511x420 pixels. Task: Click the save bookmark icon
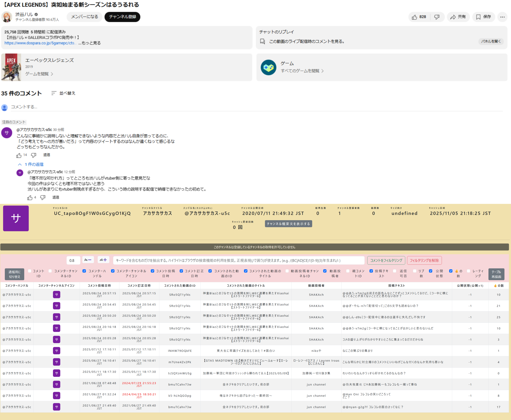tap(478, 17)
